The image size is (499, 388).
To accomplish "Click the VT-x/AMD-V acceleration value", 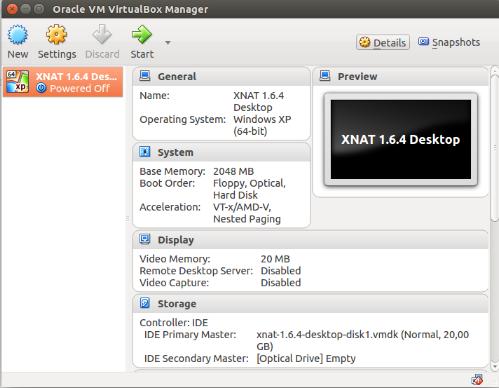I will (247, 213).
